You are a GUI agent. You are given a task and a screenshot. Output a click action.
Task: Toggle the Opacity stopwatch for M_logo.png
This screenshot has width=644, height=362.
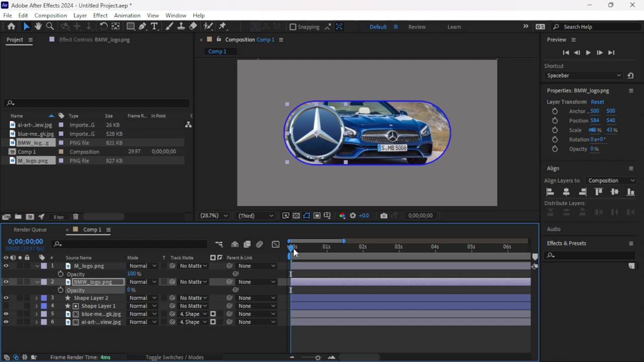61,274
